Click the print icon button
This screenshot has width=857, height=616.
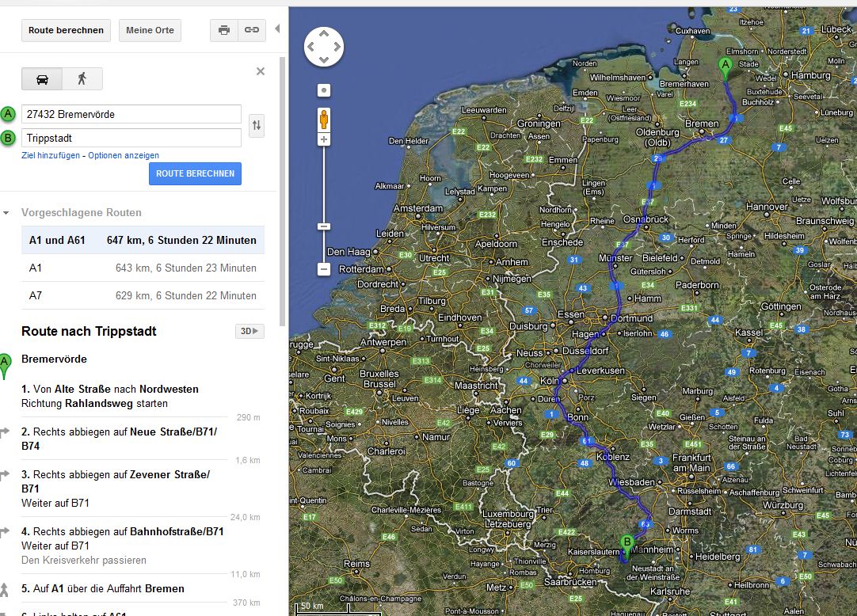(224, 30)
